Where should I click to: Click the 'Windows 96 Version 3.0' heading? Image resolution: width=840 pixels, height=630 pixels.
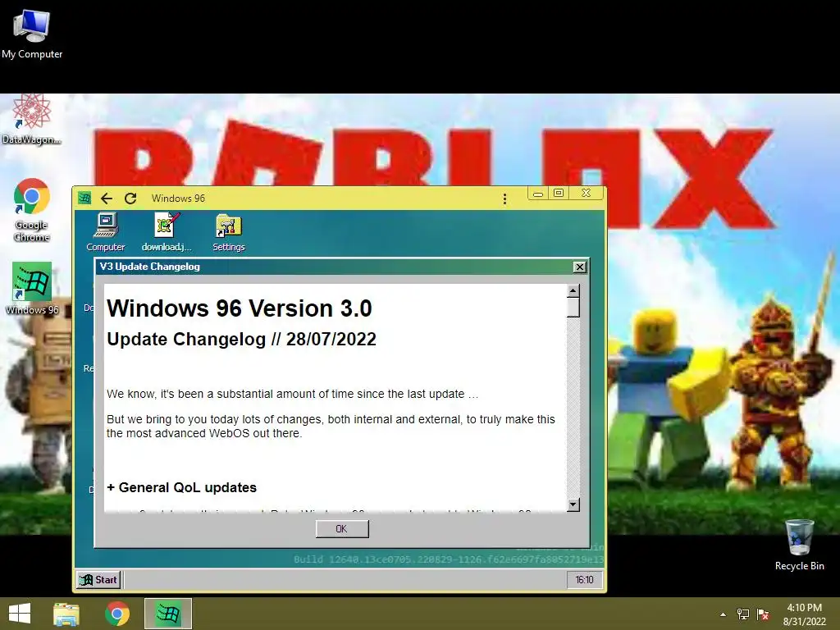click(x=240, y=308)
